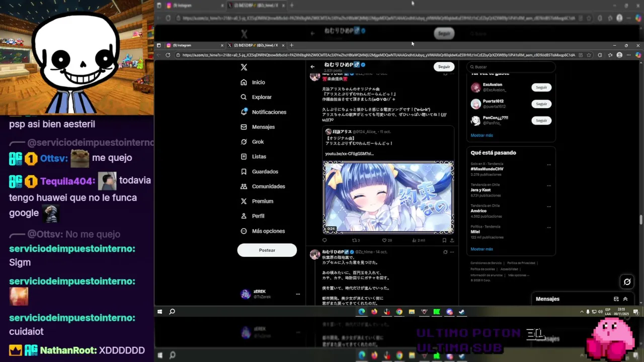The width and height of the screenshot is (644, 362).
Task: Like the post with 29 likes
Action: (x=386, y=240)
